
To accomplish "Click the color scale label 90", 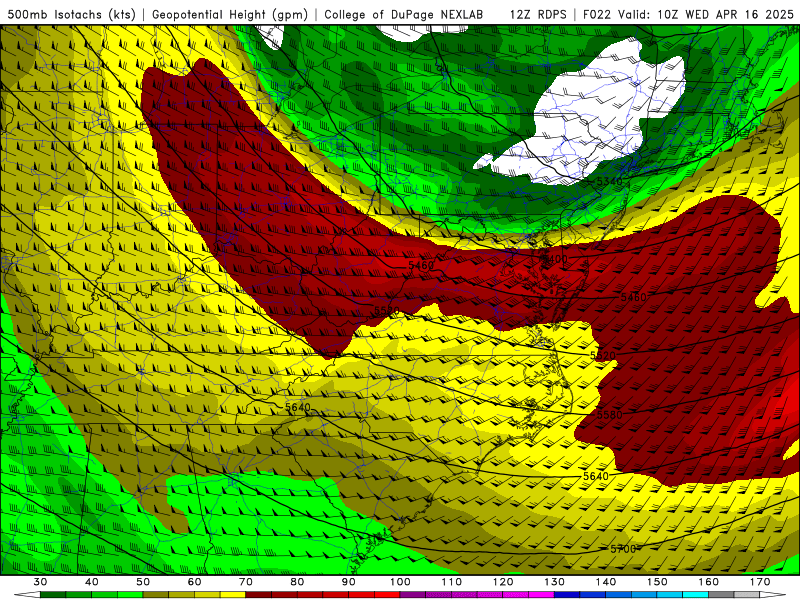I will point(348,582).
